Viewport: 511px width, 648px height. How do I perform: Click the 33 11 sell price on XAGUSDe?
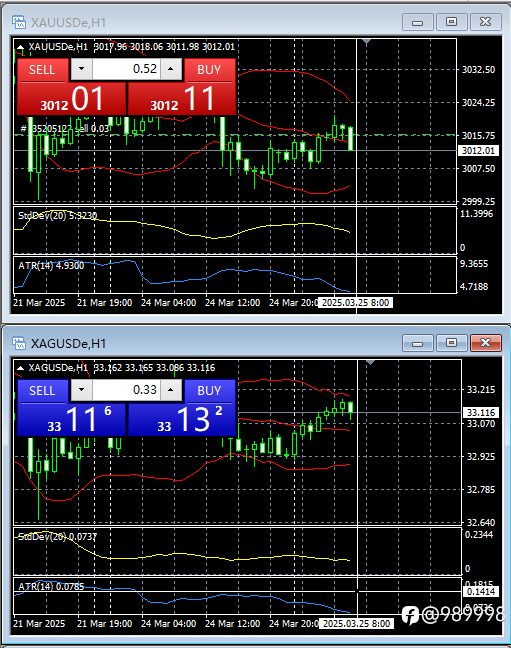[72, 419]
